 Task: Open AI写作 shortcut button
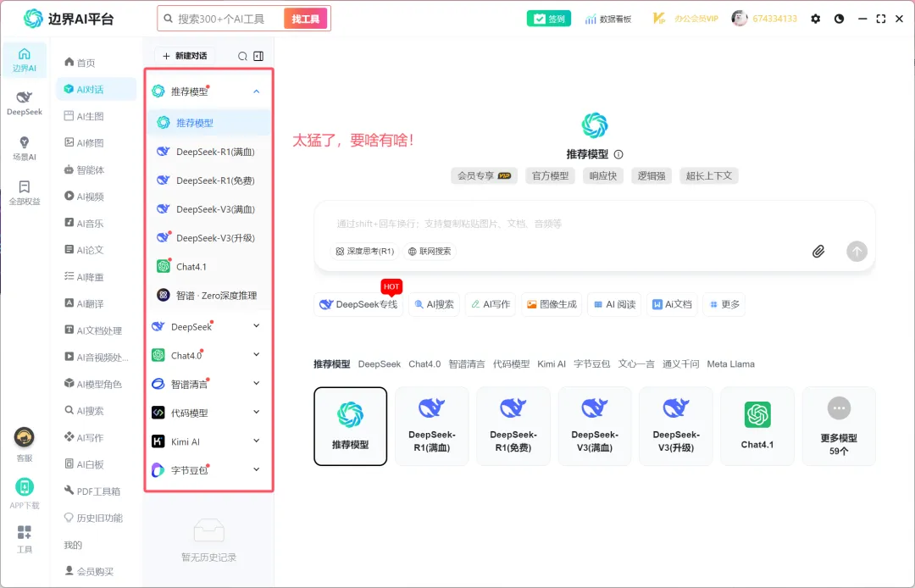click(491, 304)
